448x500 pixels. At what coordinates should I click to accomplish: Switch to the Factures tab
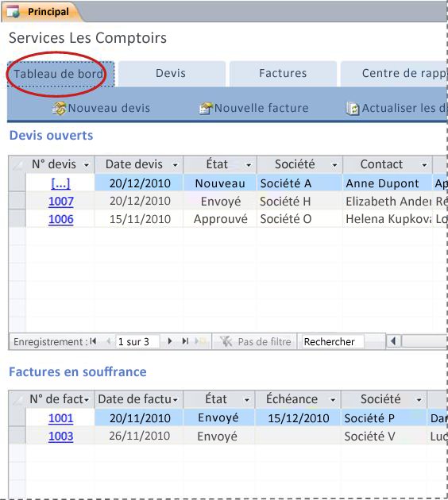click(283, 73)
